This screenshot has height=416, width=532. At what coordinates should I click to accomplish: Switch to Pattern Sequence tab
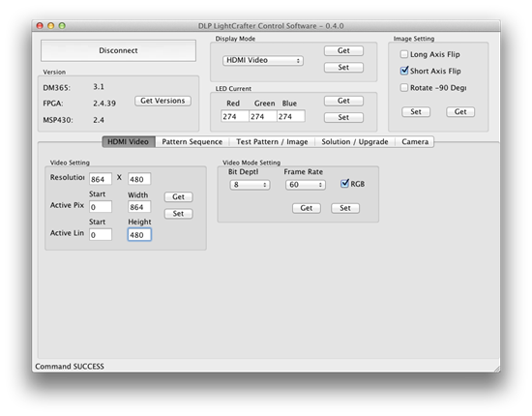[192, 142]
